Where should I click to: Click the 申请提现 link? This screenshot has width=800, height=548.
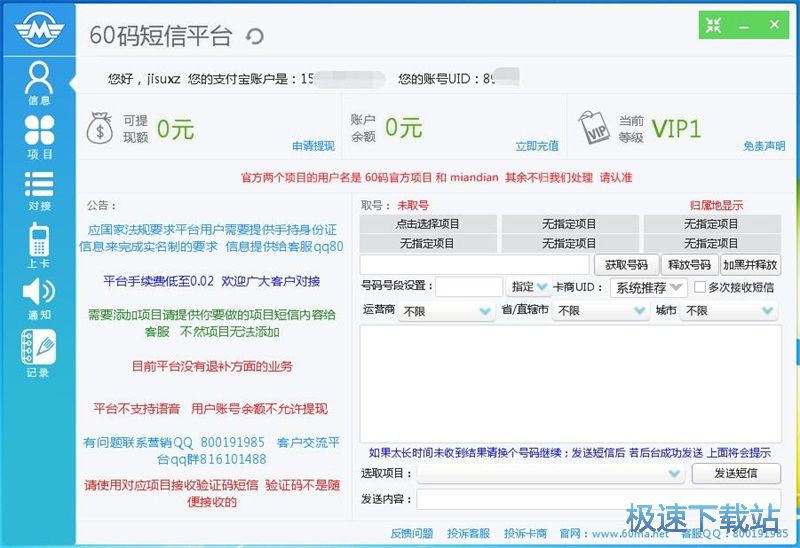pos(313,146)
